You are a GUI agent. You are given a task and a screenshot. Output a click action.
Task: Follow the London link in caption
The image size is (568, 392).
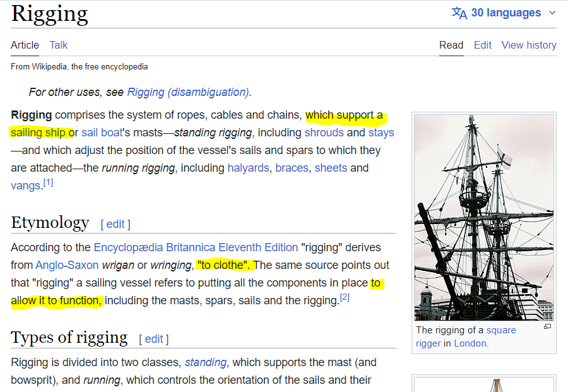pos(470,343)
